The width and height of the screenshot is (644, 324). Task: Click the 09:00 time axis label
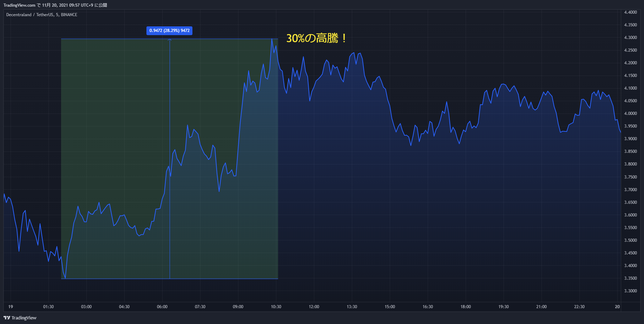click(x=238, y=307)
